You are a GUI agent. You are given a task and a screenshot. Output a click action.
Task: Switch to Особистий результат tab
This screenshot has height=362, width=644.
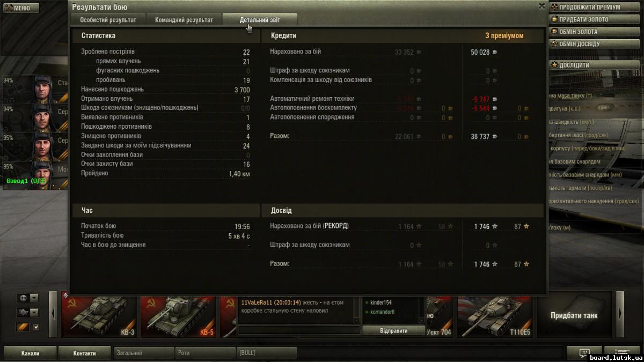(108, 20)
